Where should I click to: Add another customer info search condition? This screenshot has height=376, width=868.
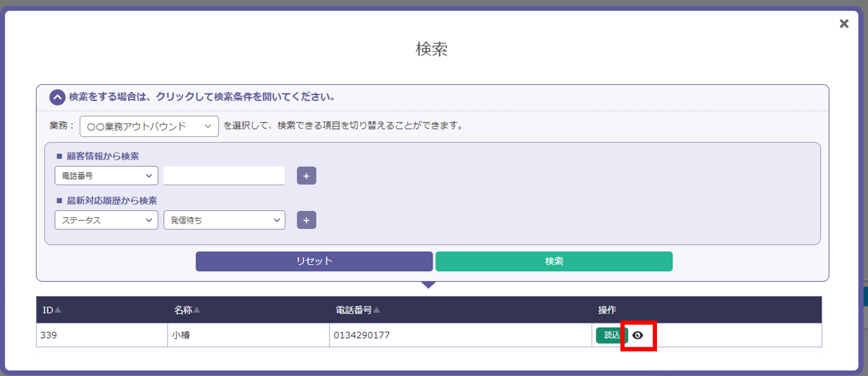[306, 176]
